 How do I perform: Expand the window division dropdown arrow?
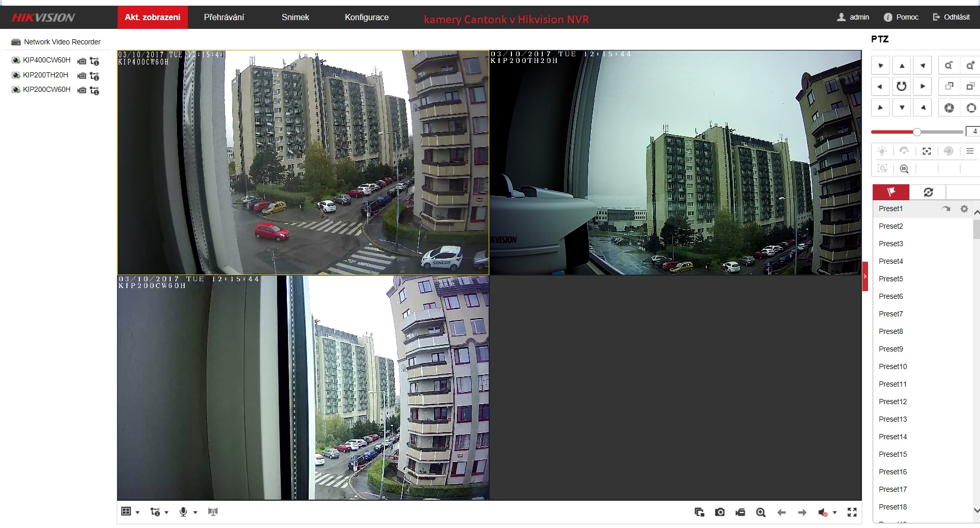tap(138, 513)
